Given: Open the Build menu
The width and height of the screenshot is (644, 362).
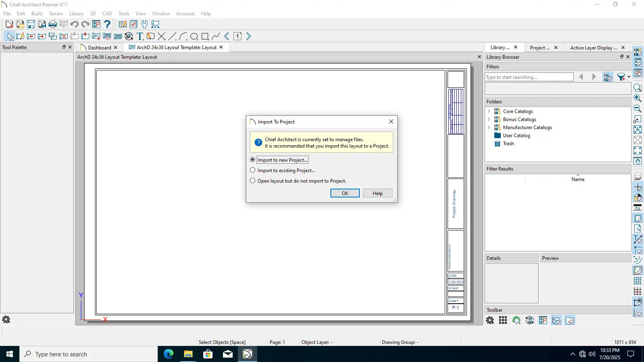Looking at the screenshot, I should 37,14.
